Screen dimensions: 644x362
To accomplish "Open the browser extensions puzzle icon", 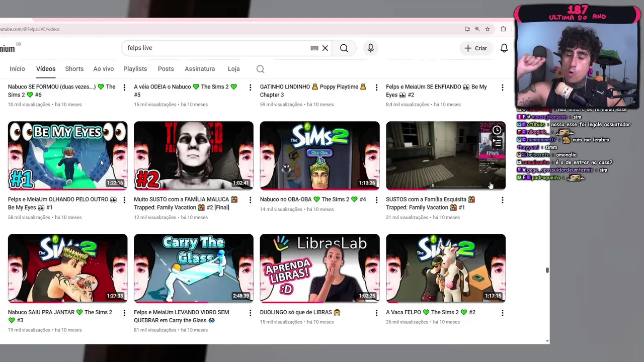I will (x=503, y=29).
